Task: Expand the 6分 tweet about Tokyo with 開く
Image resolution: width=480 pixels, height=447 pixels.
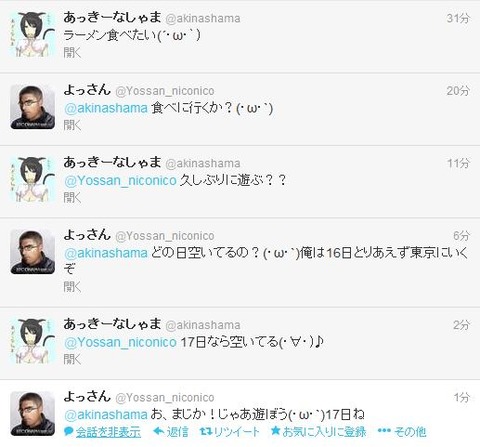Action: (x=72, y=287)
